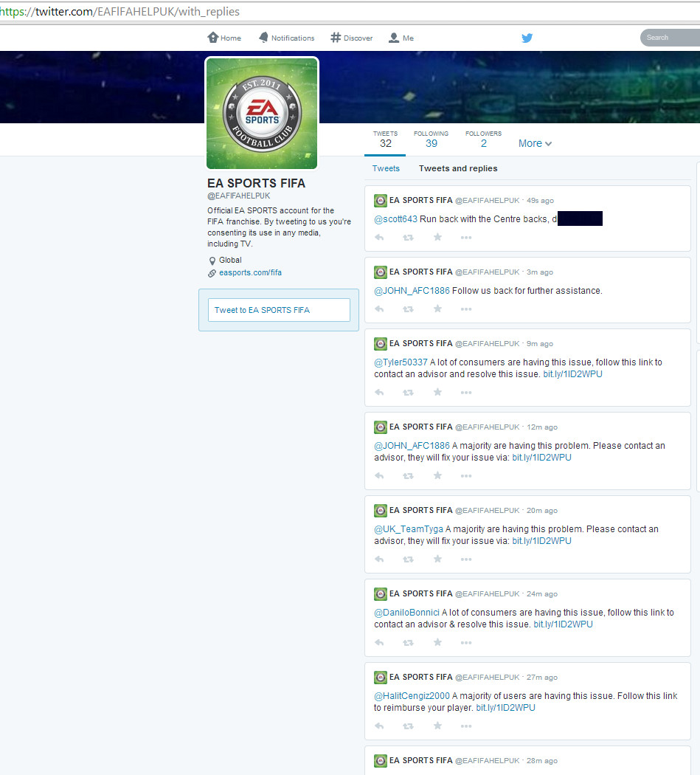Open bit.ly link in 12m ago tweet
This screenshot has width=700, height=775.
click(541, 458)
